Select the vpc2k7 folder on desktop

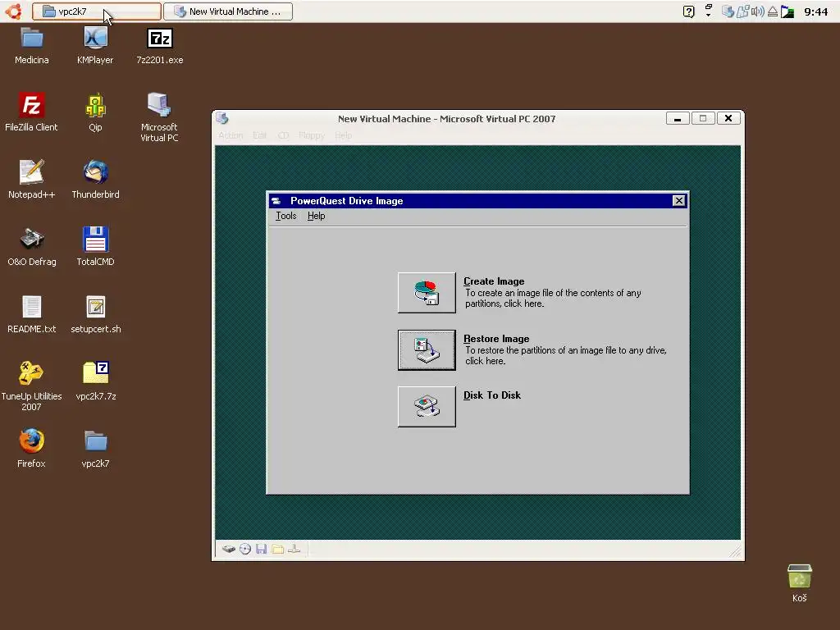95,449
